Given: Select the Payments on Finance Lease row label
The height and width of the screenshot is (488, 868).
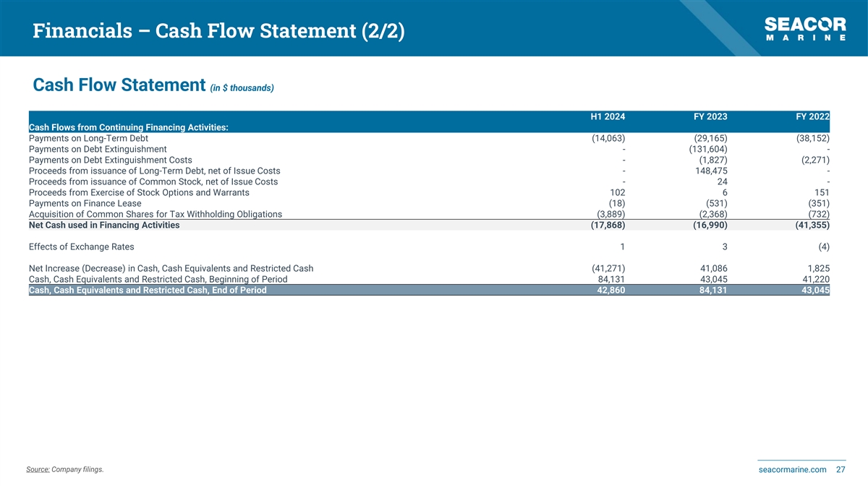Looking at the screenshot, I should pos(86,203).
